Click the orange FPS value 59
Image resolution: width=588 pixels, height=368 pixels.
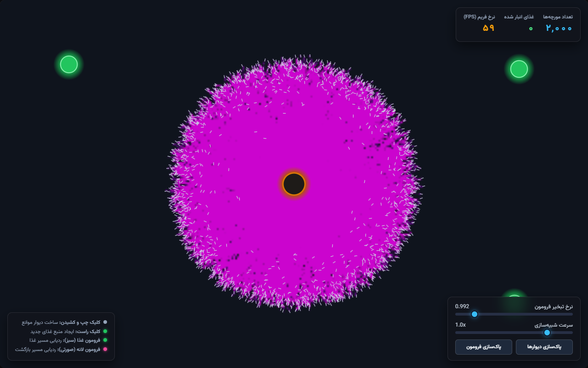pos(489,28)
